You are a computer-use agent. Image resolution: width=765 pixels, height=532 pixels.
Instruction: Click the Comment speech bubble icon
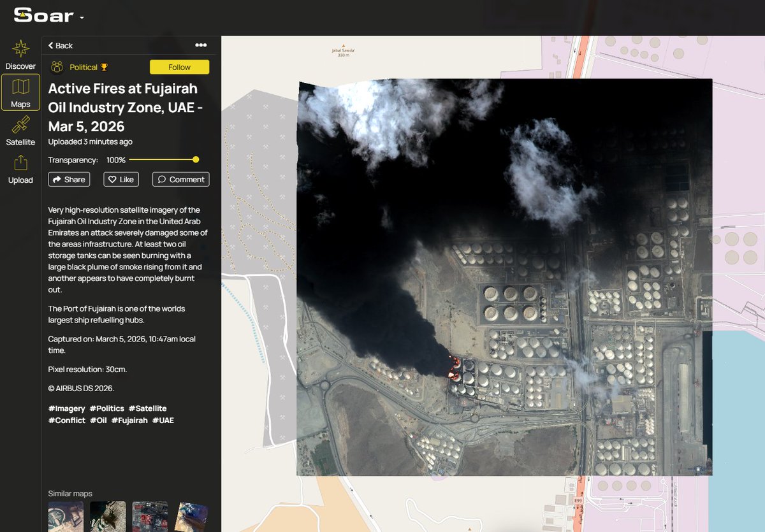[162, 179]
